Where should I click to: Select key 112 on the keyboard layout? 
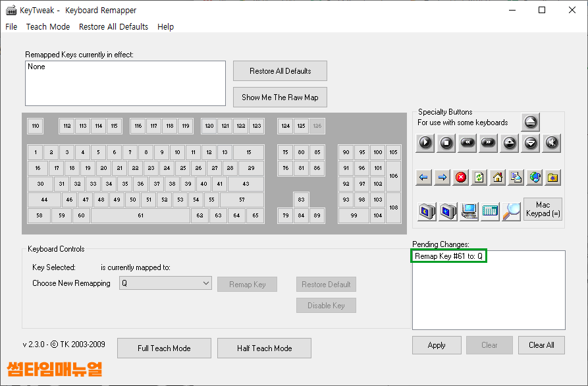pyautogui.click(x=67, y=126)
